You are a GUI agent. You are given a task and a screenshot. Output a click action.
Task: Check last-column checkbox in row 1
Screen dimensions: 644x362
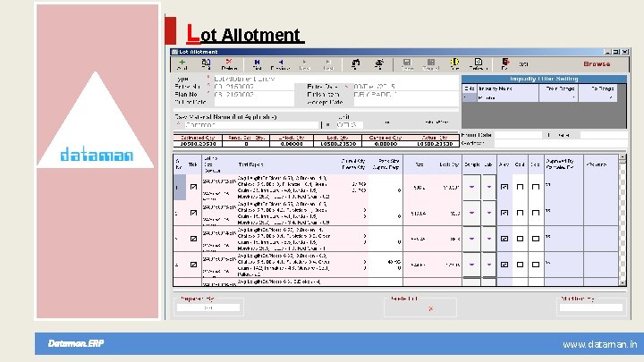[536, 187]
